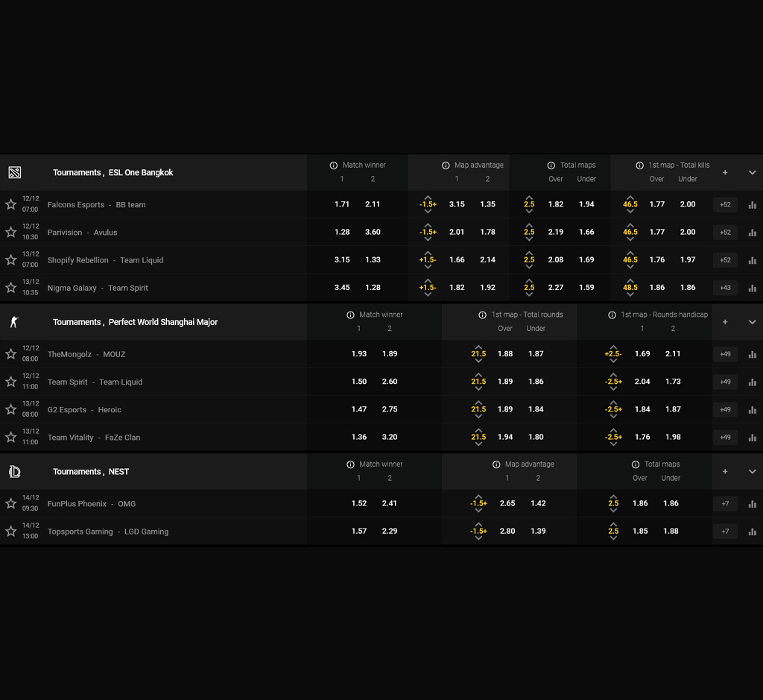Viewport: 763px width, 700px height.
Task: Click the Counter-Strike icon for Shanghai Major
Action: [x=14, y=322]
